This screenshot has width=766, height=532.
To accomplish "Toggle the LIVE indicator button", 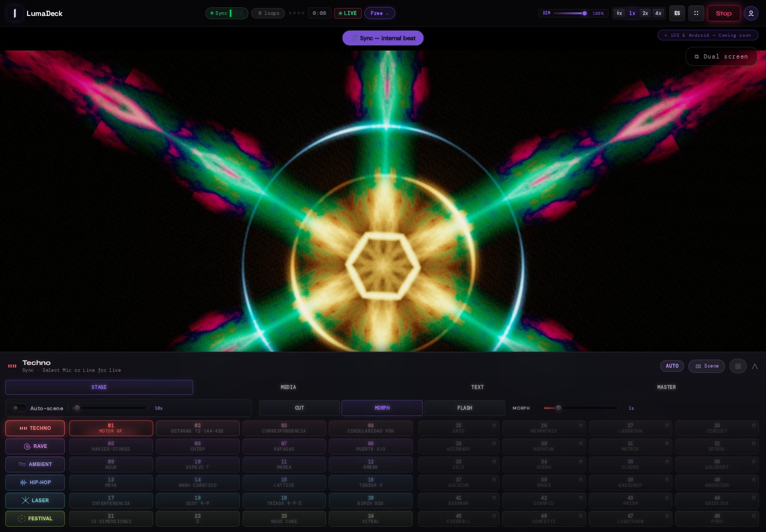I will tap(348, 13).
